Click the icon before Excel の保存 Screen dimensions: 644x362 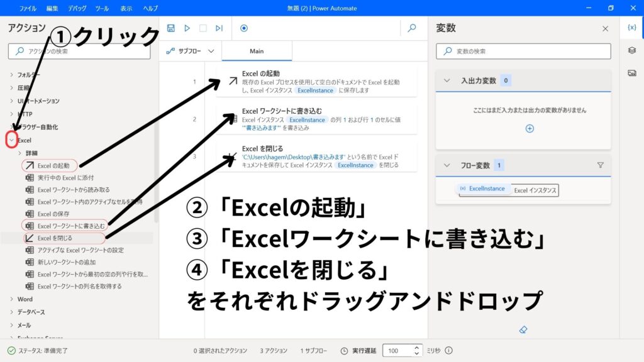30,214
